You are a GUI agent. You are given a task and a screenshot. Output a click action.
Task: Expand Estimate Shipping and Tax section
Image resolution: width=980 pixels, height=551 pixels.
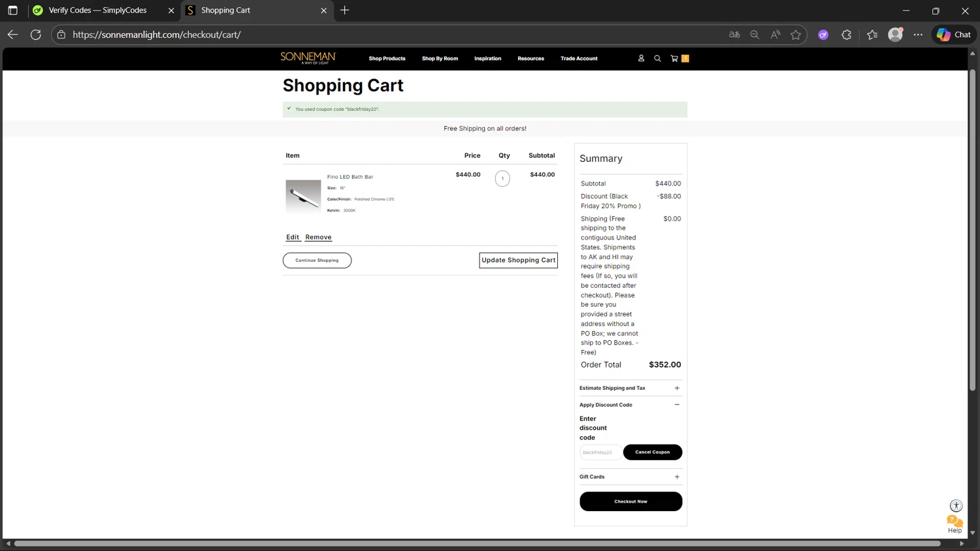click(x=630, y=388)
